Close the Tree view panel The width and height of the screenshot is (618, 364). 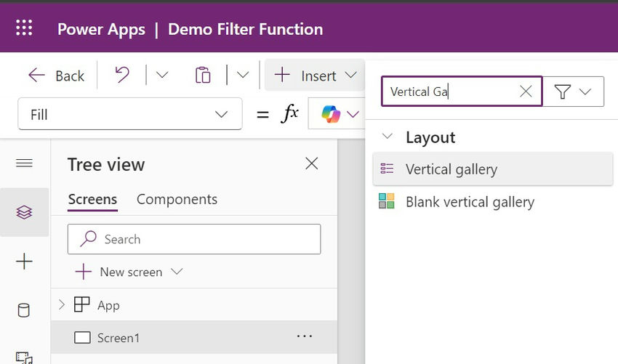point(312,163)
